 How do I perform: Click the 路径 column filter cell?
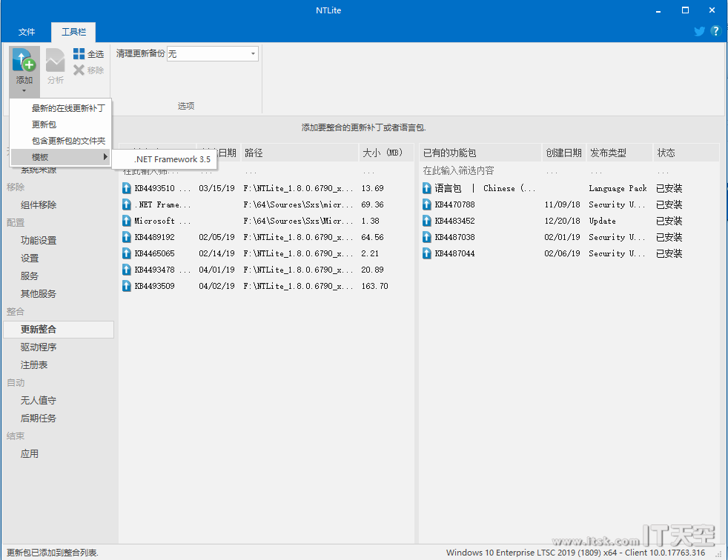click(x=300, y=172)
